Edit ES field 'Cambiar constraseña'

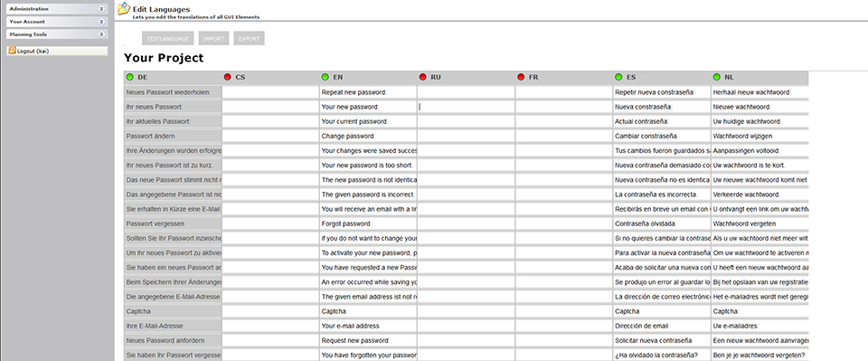pos(662,136)
